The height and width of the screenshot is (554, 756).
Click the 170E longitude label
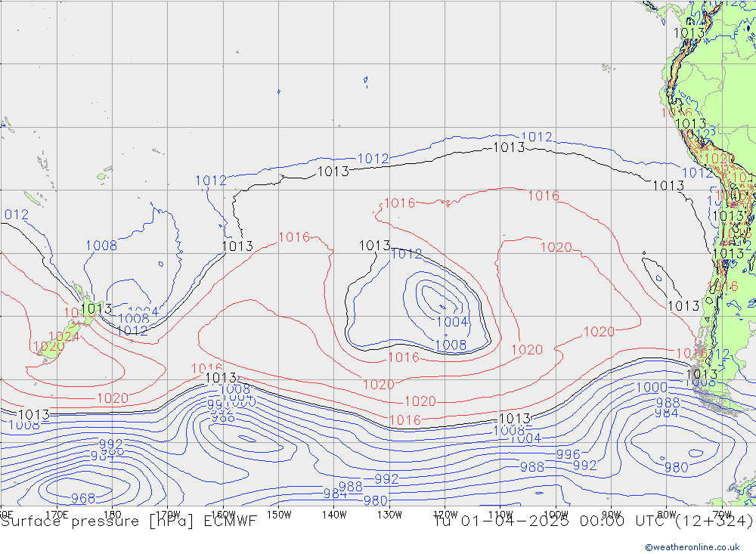57,515
